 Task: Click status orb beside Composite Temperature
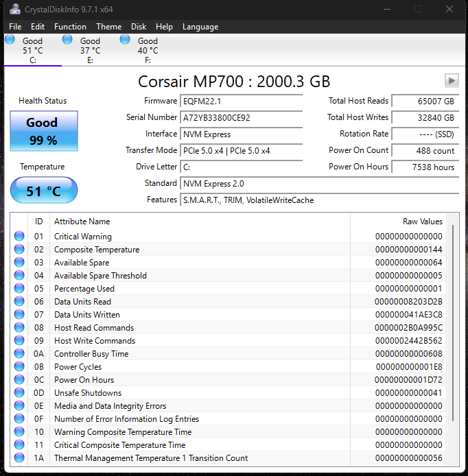[19, 250]
